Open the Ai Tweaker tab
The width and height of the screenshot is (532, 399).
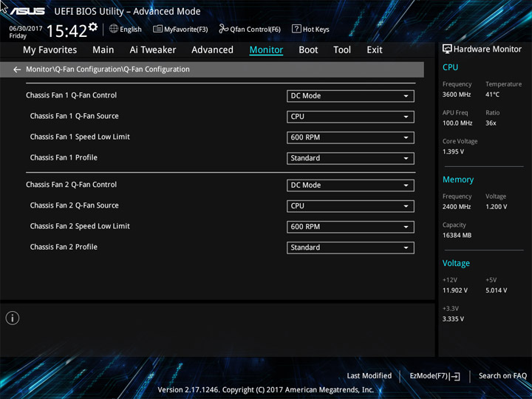[153, 50]
